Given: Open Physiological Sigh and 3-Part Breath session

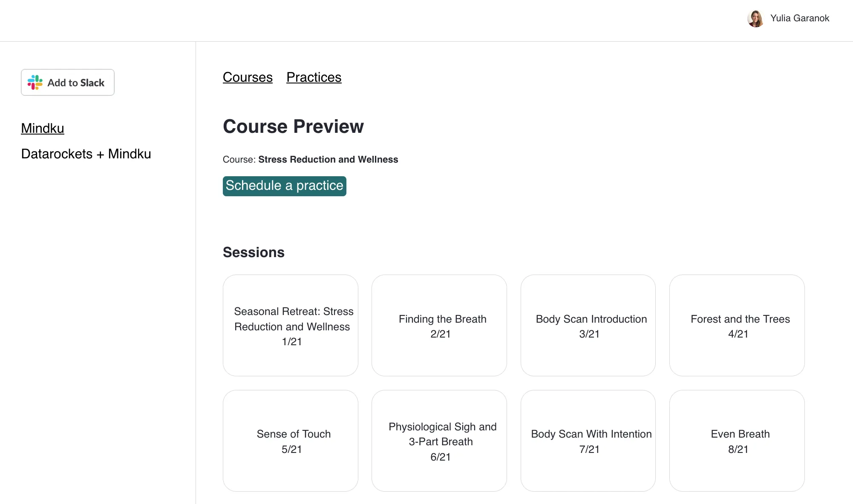Looking at the screenshot, I should tap(439, 441).
